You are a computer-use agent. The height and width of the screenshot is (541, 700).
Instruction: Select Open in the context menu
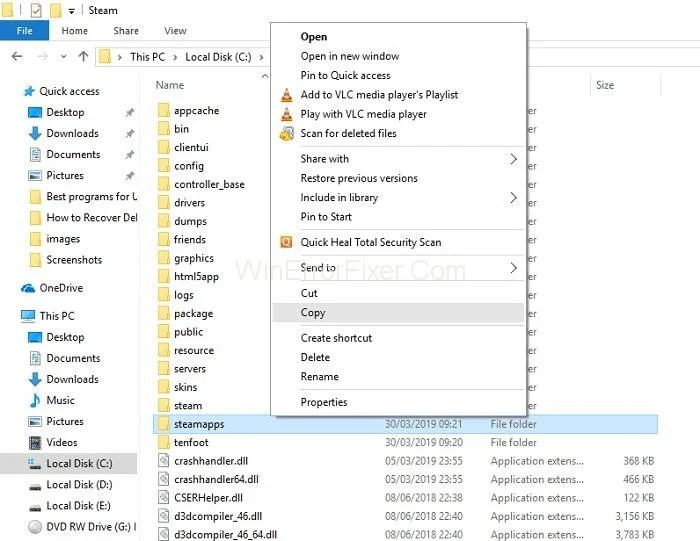pos(398,37)
